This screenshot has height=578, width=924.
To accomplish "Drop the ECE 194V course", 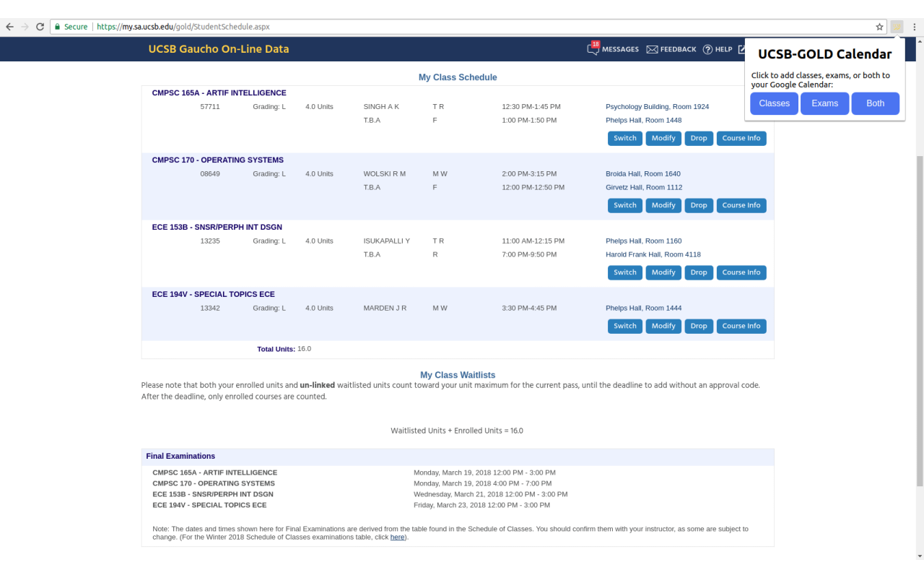I will [x=699, y=326].
